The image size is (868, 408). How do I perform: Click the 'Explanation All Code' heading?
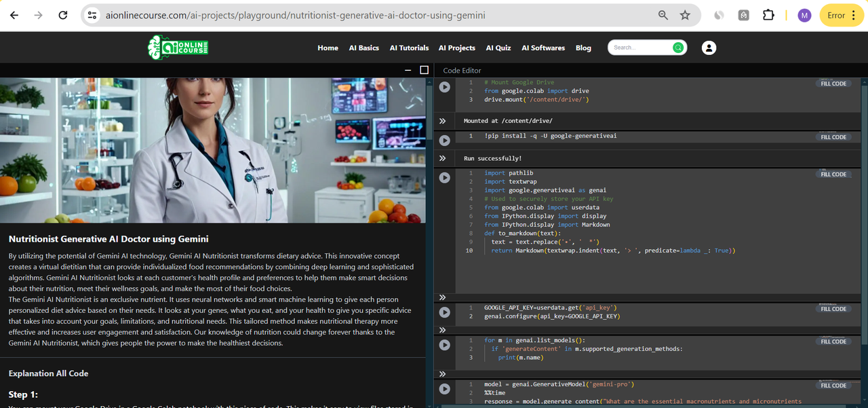point(48,373)
